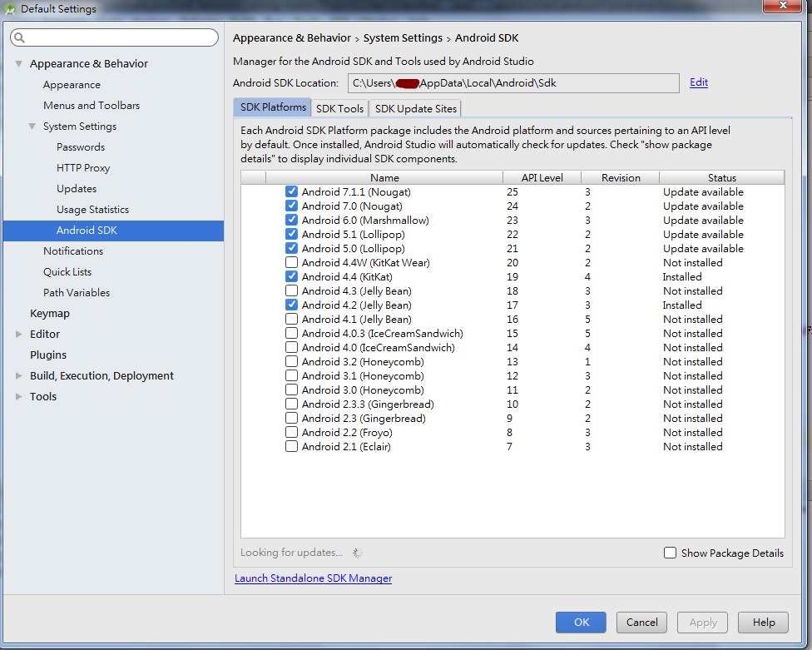Expand the Tools section arrow
This screenshot has width=812, height=650.
(x=18, y=396)
